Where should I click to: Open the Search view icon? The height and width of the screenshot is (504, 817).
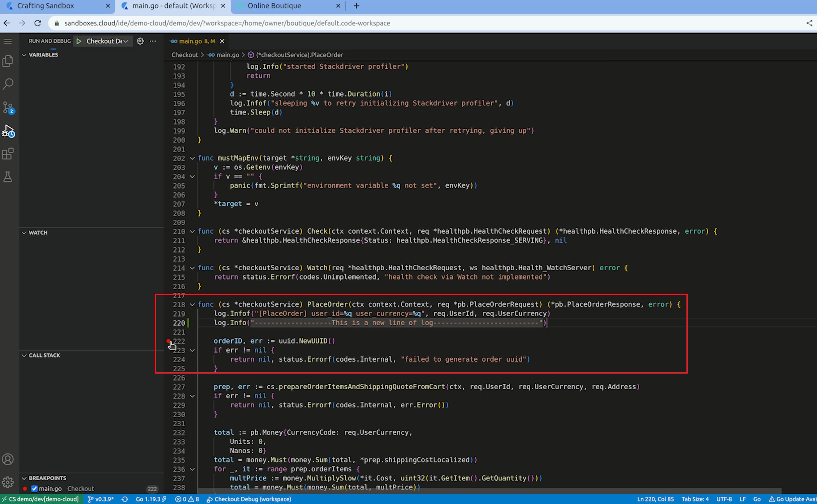click(8, 84)
